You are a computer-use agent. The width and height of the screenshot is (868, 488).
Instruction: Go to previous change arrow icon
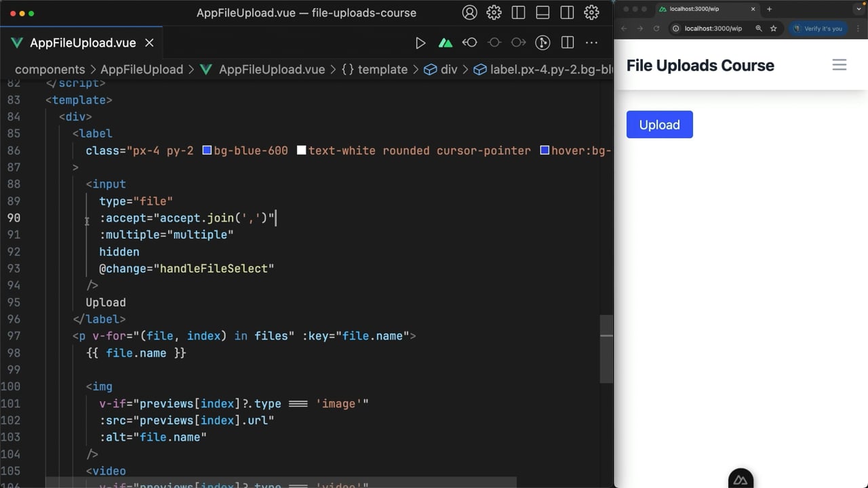point(469,43)
